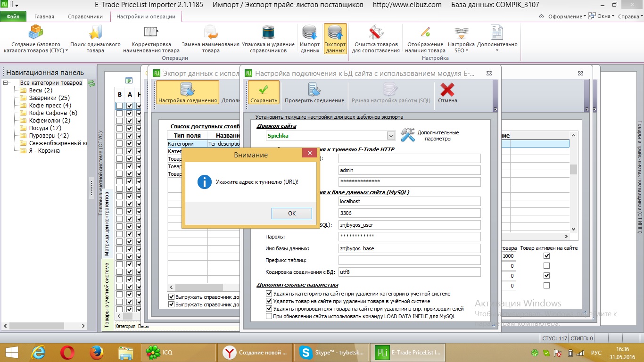This screenshot has height=362, width=644.
Task: Open File Explorer from taskbar
Action: tap(125, 352)
